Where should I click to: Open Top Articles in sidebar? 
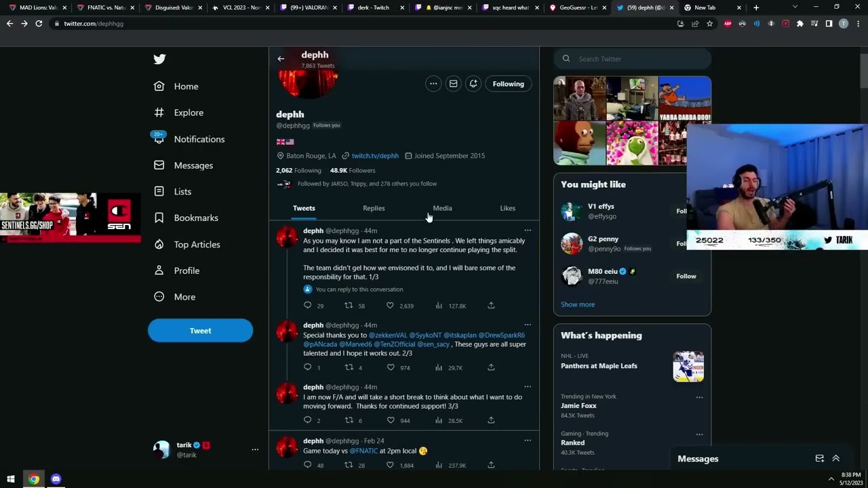point(186,244)
